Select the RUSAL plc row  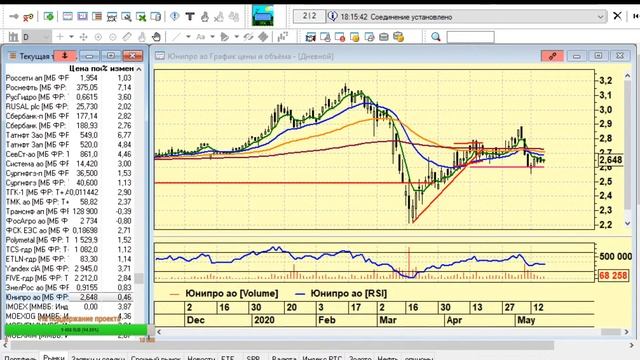click(x=69, y=107)
